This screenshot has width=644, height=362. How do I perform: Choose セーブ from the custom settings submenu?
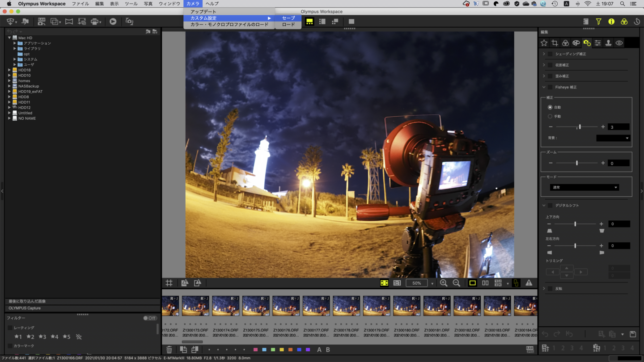pyautogui.click(x=288, y=18)
